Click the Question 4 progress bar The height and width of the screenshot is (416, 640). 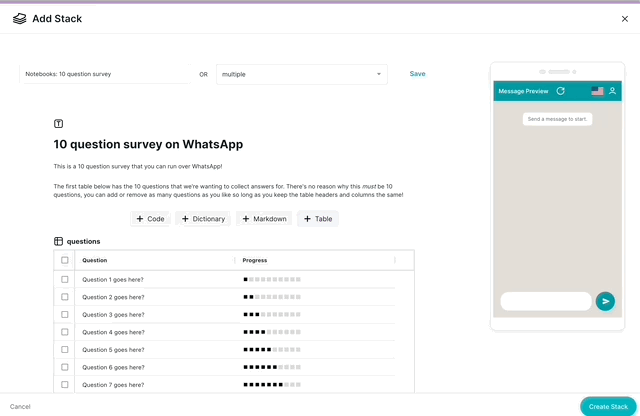pyautogui.click(x=272, y=332)
